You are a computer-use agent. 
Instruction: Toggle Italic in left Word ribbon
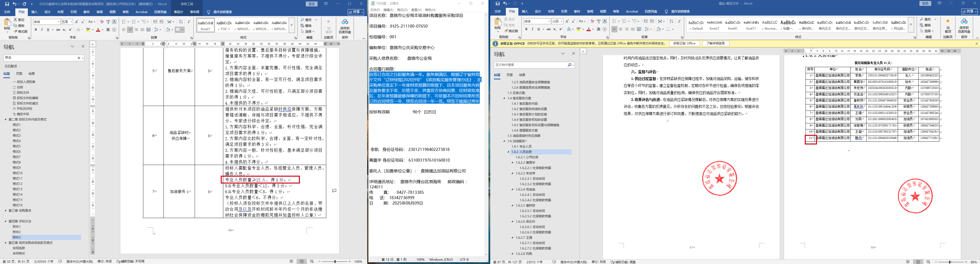coord(42,30)
